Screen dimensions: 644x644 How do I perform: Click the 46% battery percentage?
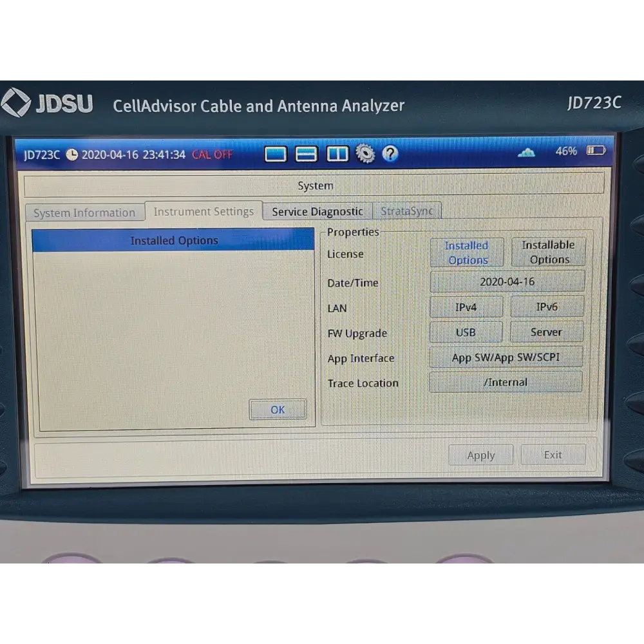566,151
